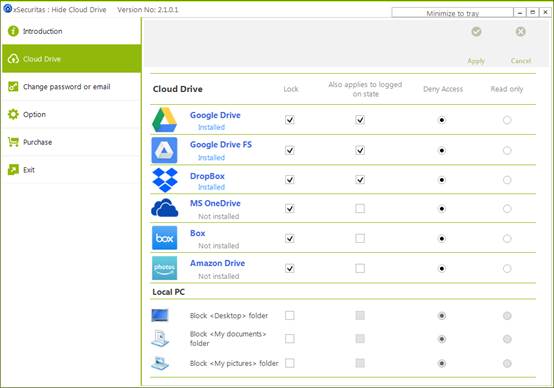Select Deny Access for Box
Screen dimensions: 554x388
point(442,239)
